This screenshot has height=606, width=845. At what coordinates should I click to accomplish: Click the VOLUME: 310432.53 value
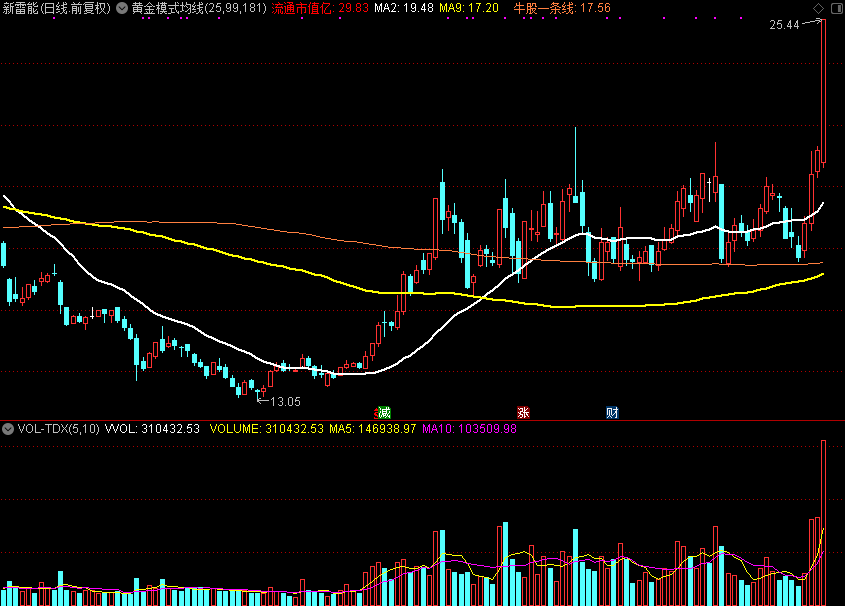click(x=266, y=429)
